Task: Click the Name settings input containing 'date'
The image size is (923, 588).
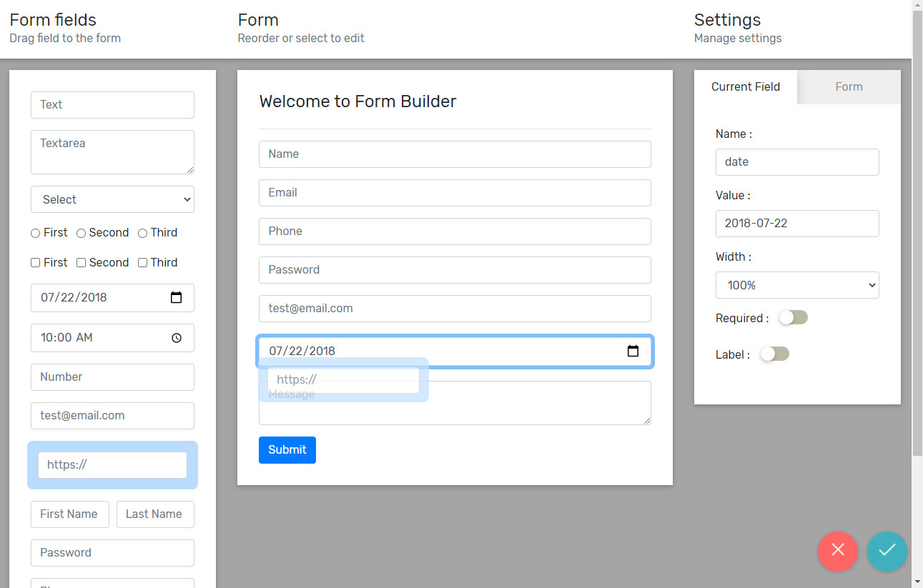Action: pos(796,162)
